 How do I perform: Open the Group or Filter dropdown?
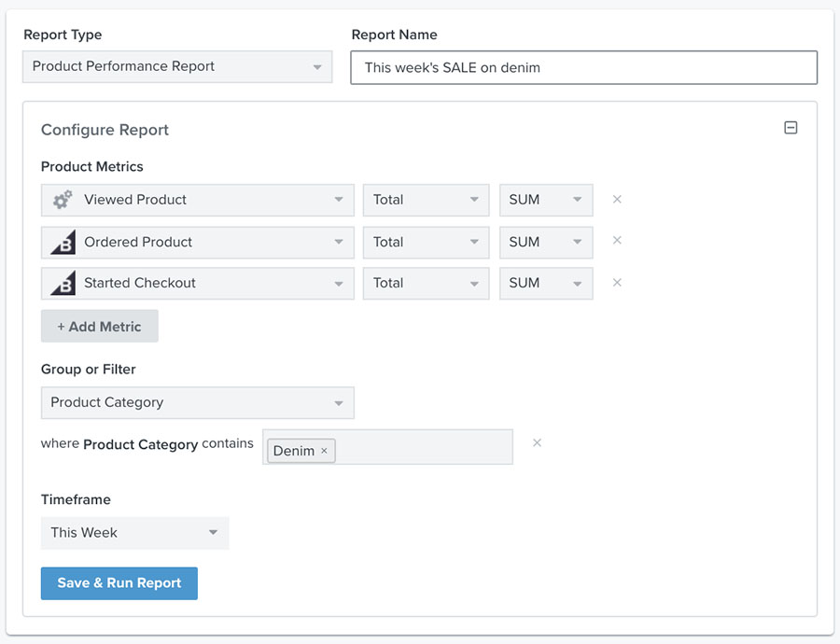click(197, 402)
